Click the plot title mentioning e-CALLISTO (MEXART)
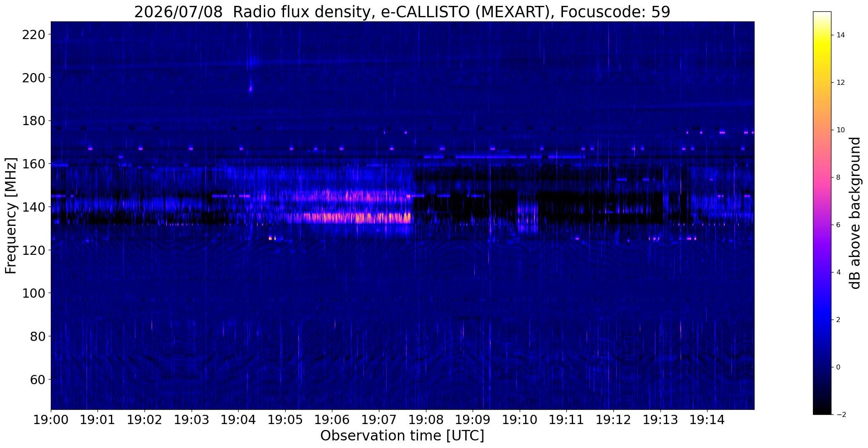This screenshot has height=448, width=868. click(x=402, y=12)
